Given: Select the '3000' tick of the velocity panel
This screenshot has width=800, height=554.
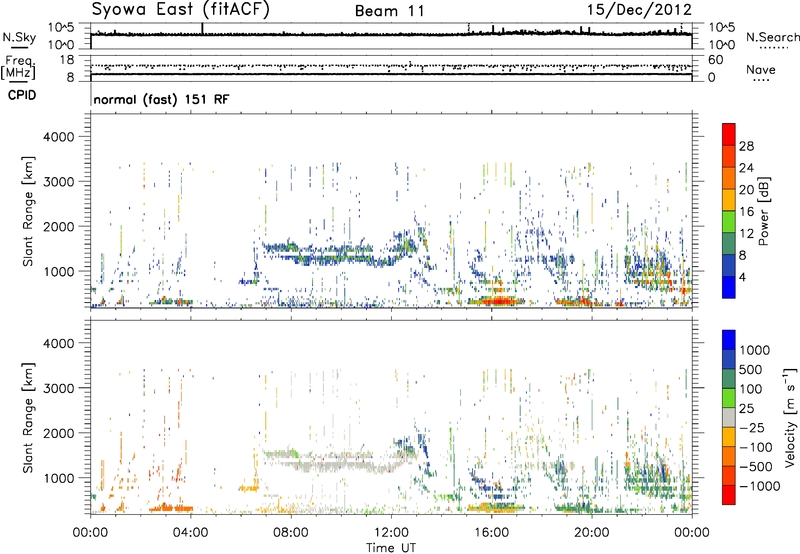Looking at the screenshot, I should click(x=58, y=388).
